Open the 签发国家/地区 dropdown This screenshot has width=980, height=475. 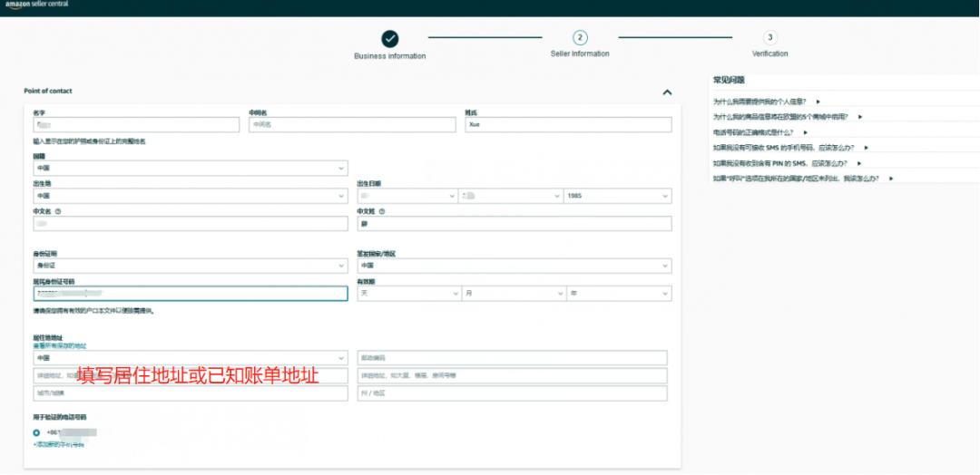(514, 266)
